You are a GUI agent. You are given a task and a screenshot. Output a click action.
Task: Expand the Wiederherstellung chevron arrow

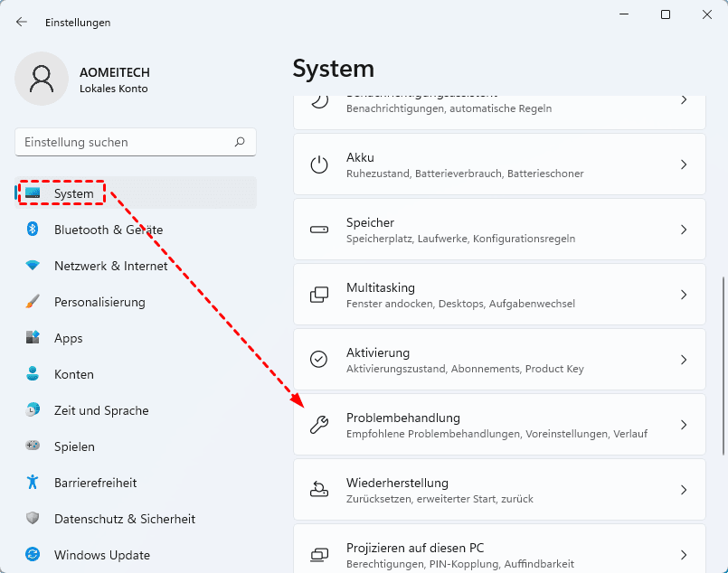click(x=684, y=490)
